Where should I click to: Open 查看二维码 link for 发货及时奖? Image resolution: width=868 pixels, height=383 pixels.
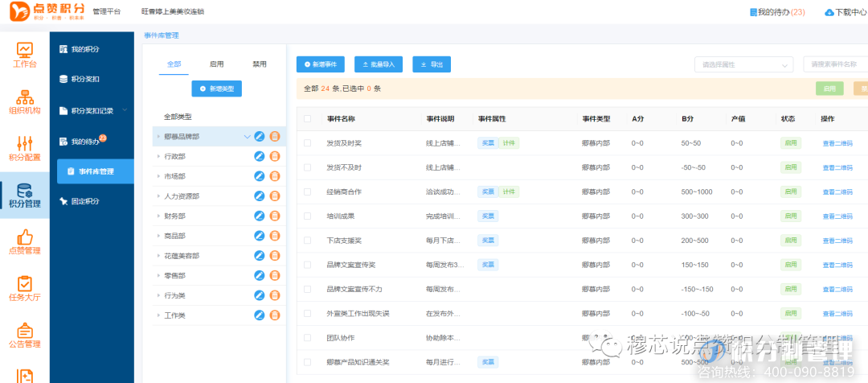(x=837, y=143)
